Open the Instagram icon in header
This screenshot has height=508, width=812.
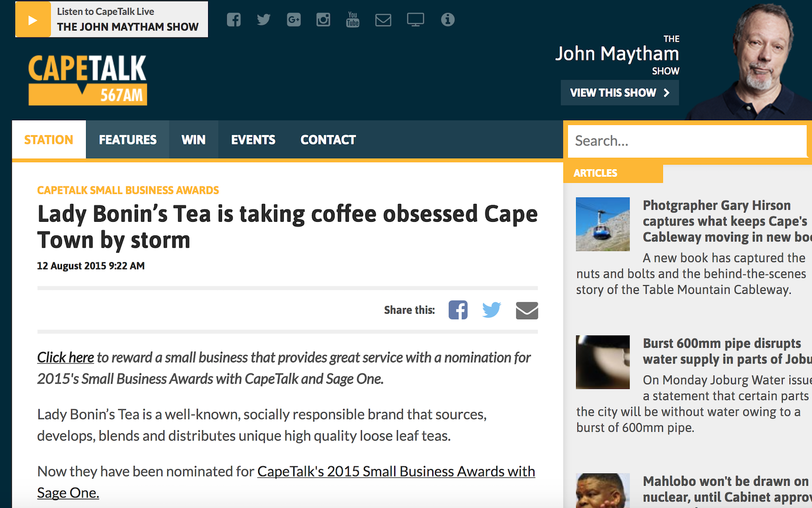click(323, 20)
